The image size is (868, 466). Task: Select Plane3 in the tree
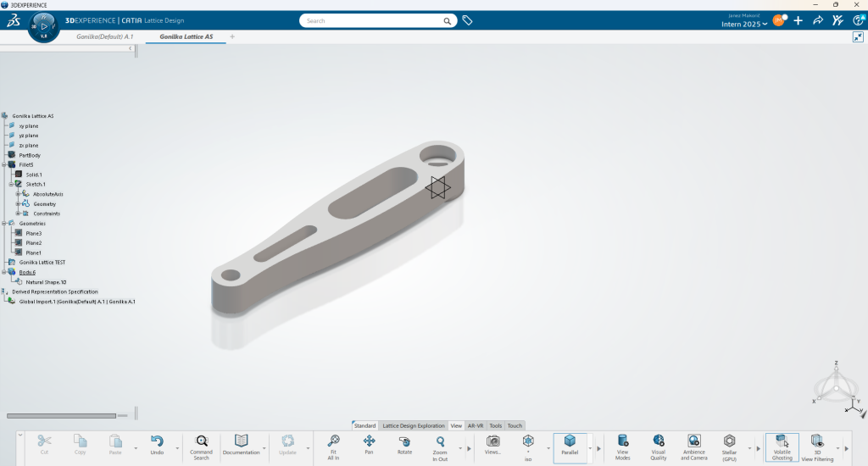33,234
